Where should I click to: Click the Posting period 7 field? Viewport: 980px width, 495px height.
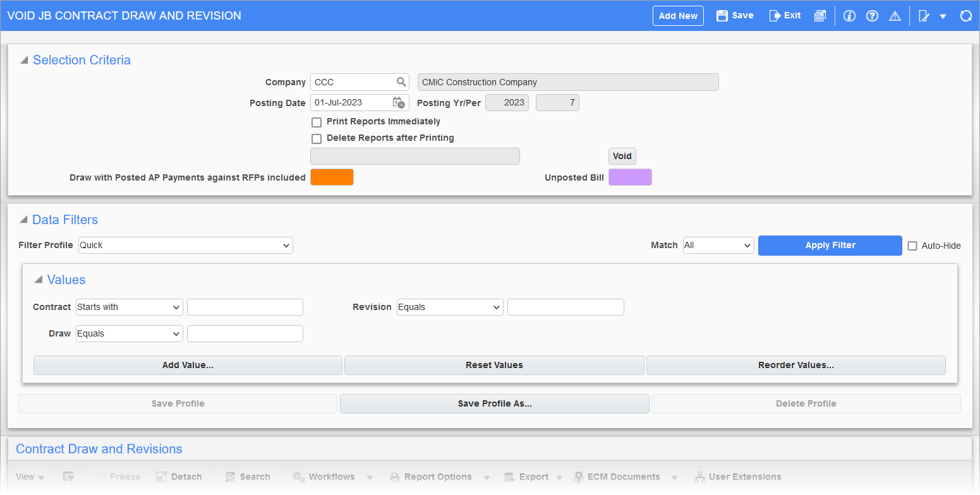point(557,102)
